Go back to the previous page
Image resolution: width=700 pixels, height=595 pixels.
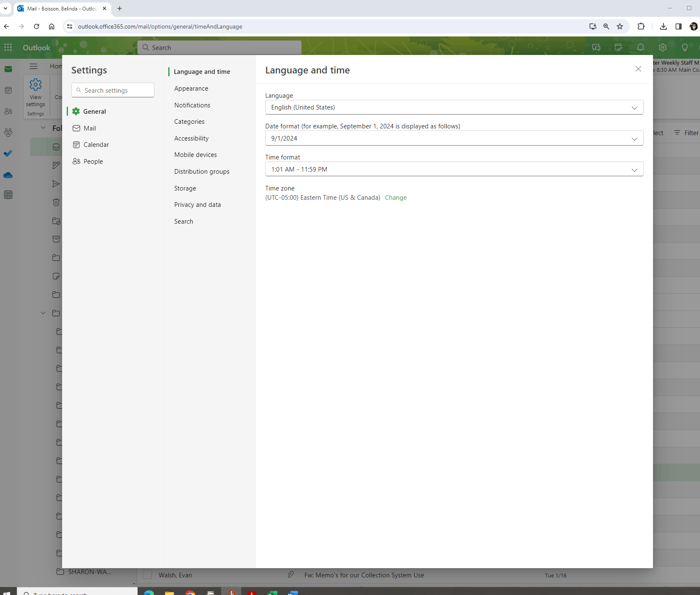7,26
